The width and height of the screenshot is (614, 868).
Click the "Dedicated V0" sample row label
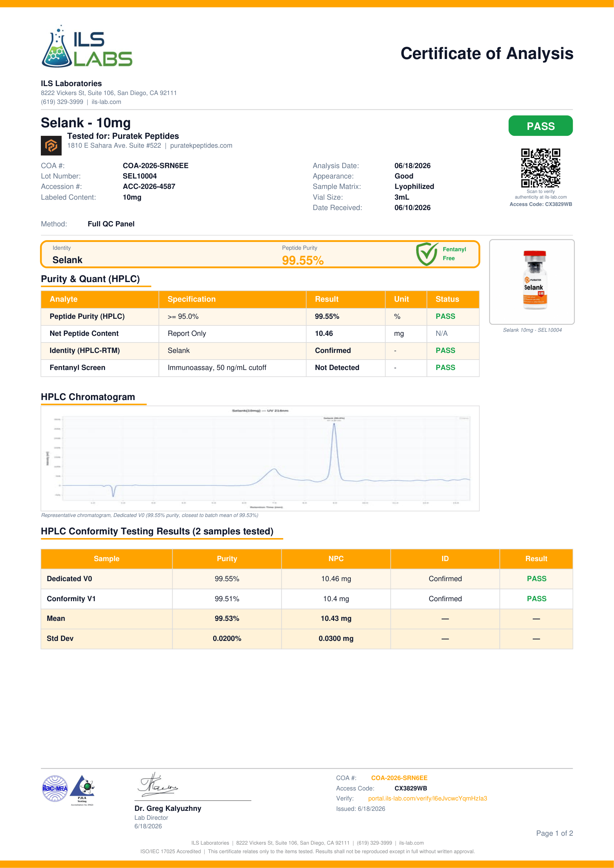69,579
